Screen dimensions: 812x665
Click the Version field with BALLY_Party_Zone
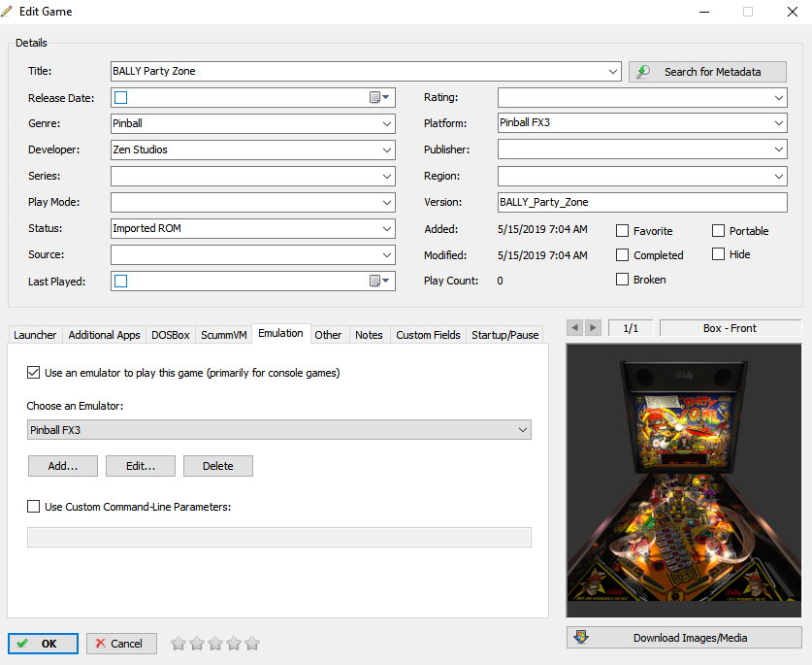(x=642, y=202)
